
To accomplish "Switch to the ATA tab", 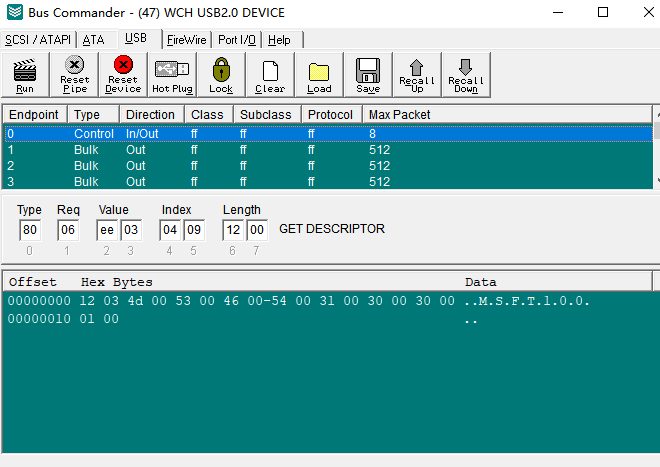I will click(97, 40).
